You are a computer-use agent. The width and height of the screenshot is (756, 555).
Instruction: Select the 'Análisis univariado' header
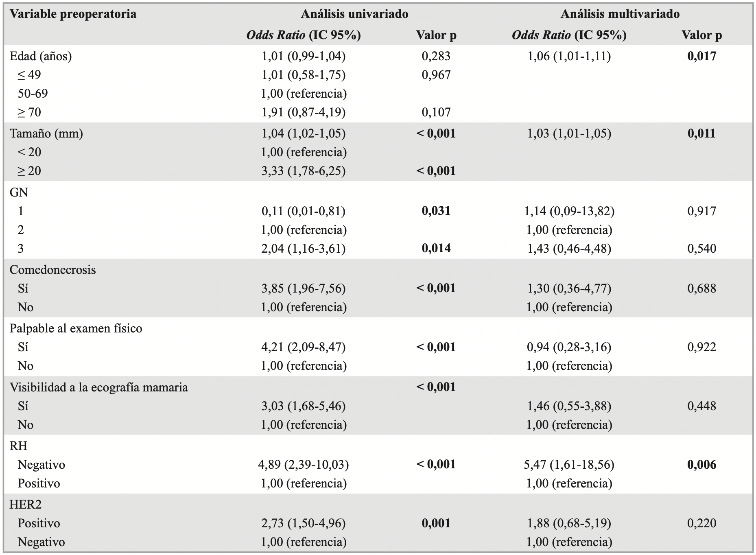(x=354, y=14)
